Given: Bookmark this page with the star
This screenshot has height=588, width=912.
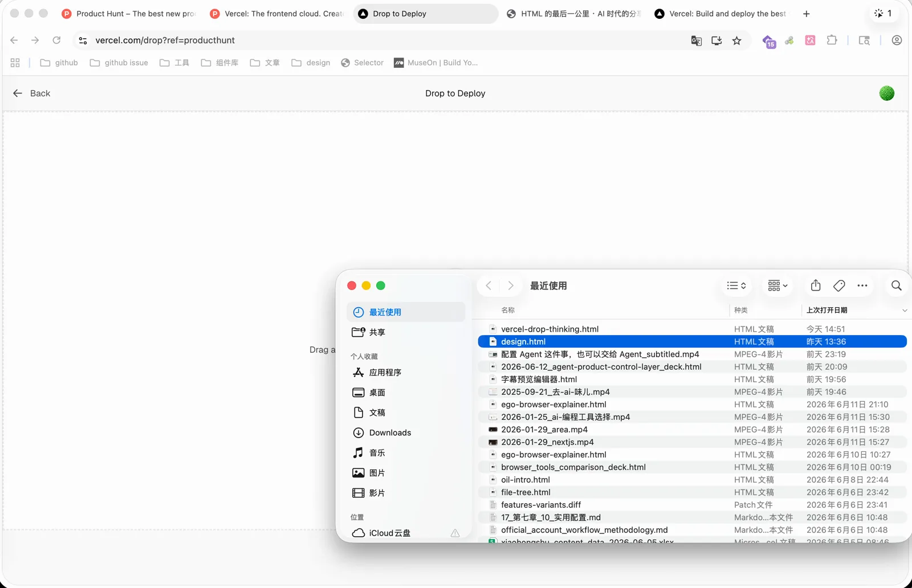Looking at the screenshot, I should point(737,40).
